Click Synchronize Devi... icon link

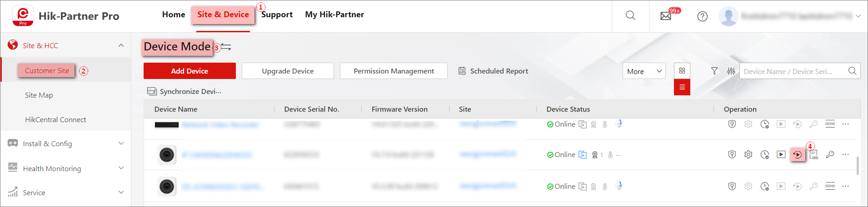[184, 91]
